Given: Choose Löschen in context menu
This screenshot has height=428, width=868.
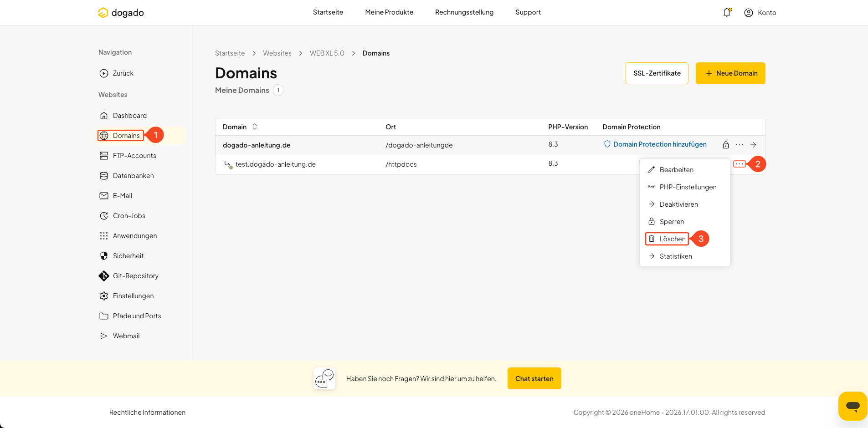Looking at the screenshot, I should [667, 239].
